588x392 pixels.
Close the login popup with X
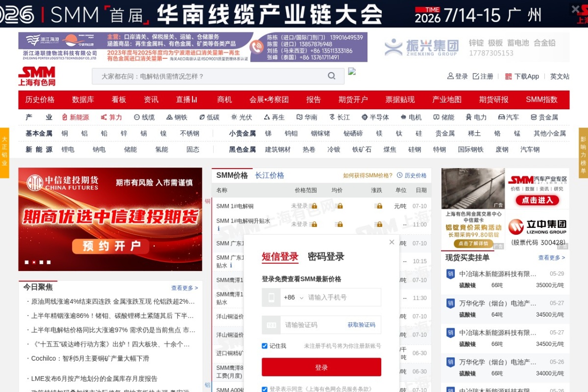[392, 242]
